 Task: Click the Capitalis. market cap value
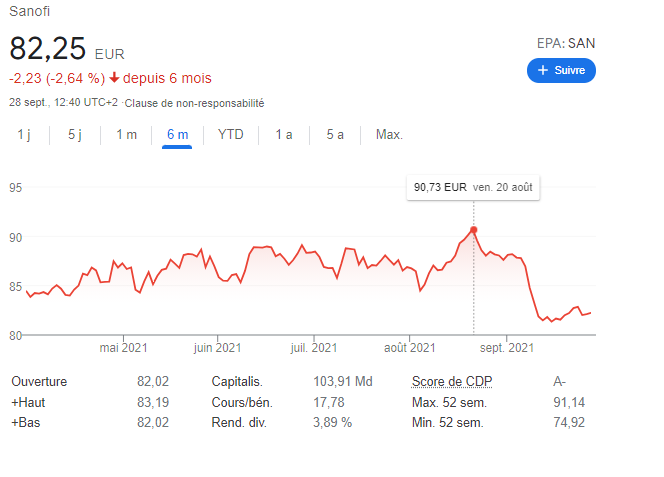[343, 382]
